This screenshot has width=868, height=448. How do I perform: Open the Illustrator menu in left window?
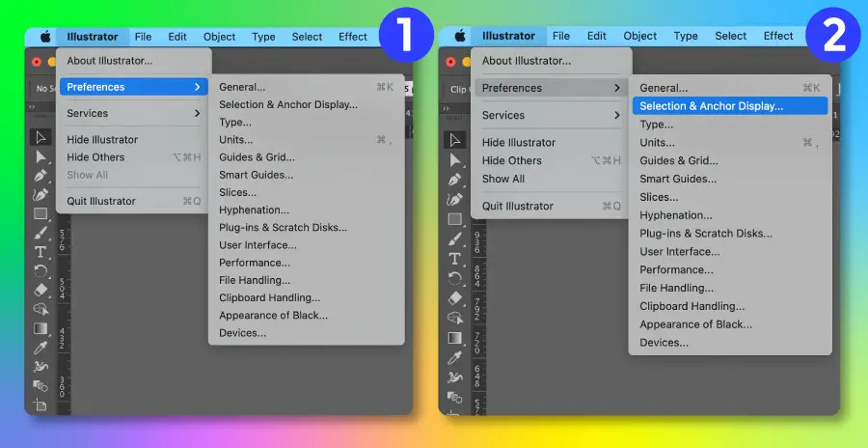click(93, 37)
